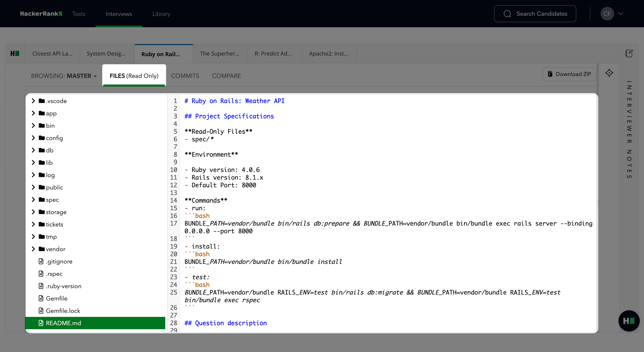Select the storage folder name
The image size is (644, 352).
56,212
